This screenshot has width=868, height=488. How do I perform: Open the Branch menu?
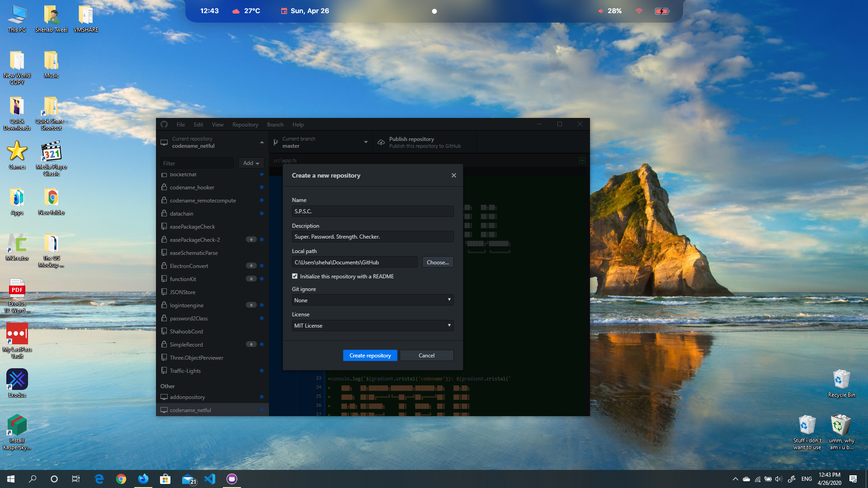tap(275, 124)
